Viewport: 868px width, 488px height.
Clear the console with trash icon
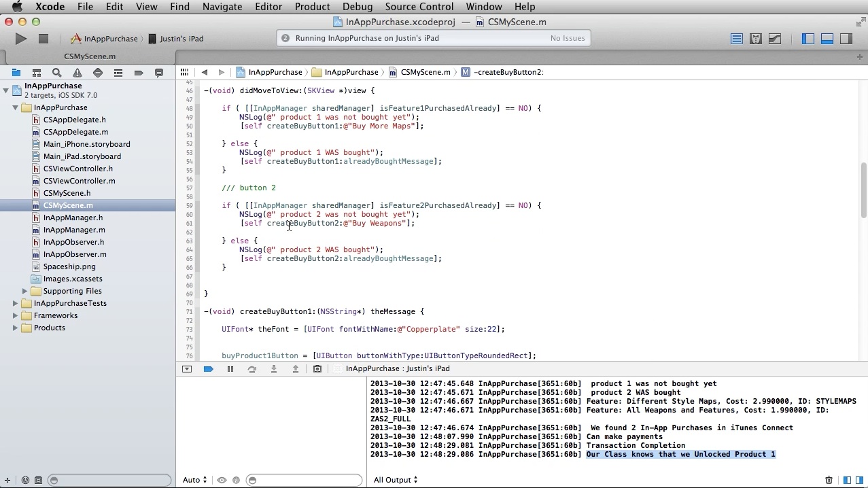click(x=829, y=480)
